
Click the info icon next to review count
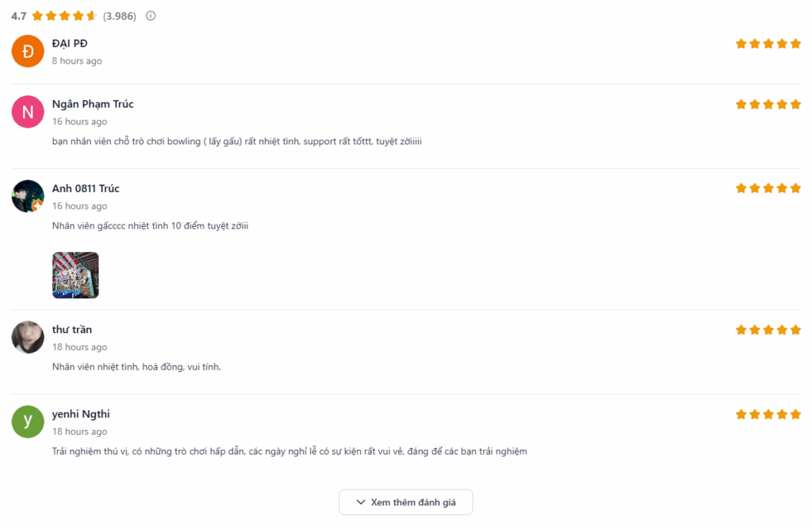coord(151,16)
